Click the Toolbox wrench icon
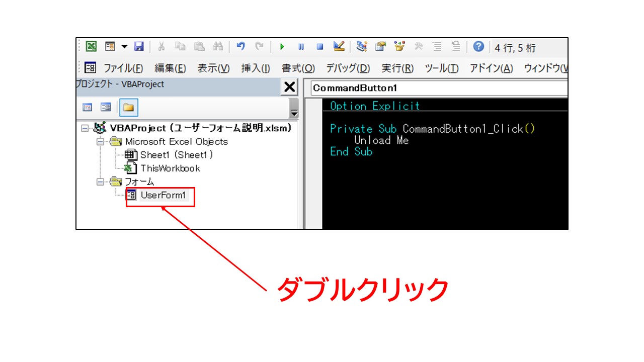Image resolution: width=644 pixels, height=362 pixels. [419, 47]
